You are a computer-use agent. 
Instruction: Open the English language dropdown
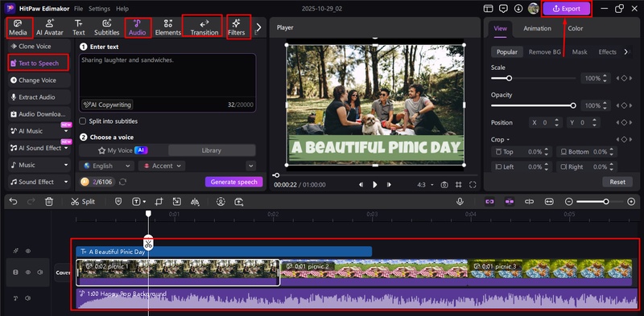[107, 166]
